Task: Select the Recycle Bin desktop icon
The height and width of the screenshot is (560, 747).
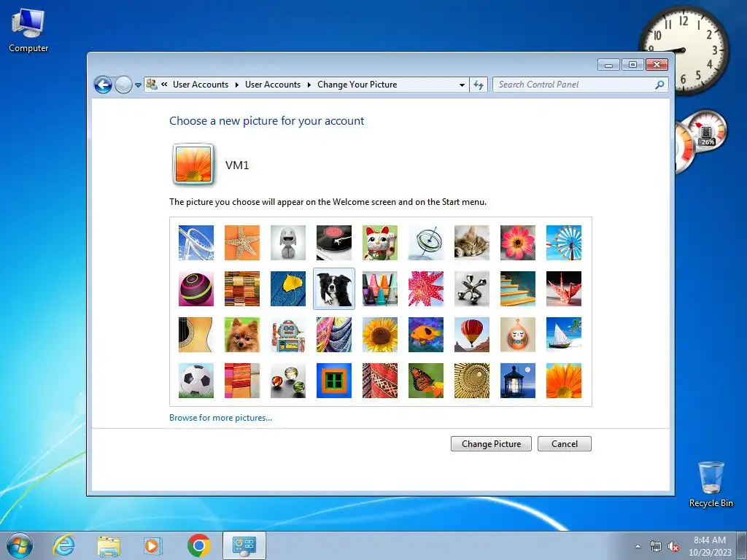Action: click(x=711, y=484)
